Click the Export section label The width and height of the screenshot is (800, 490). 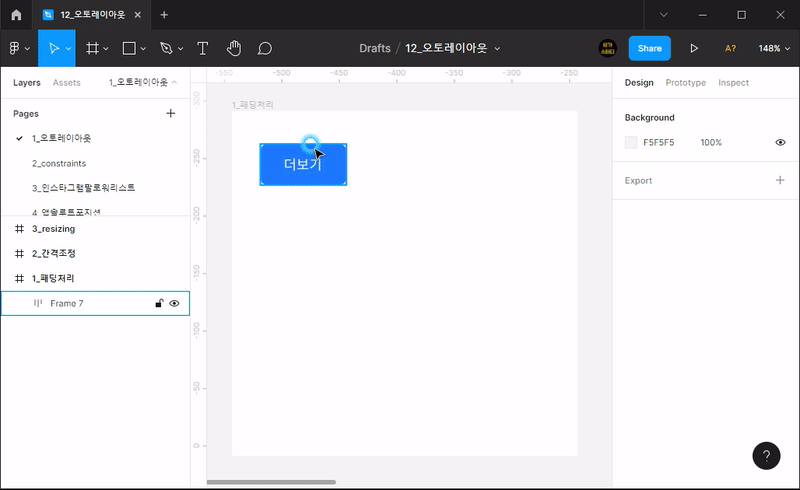click(638, 180)
